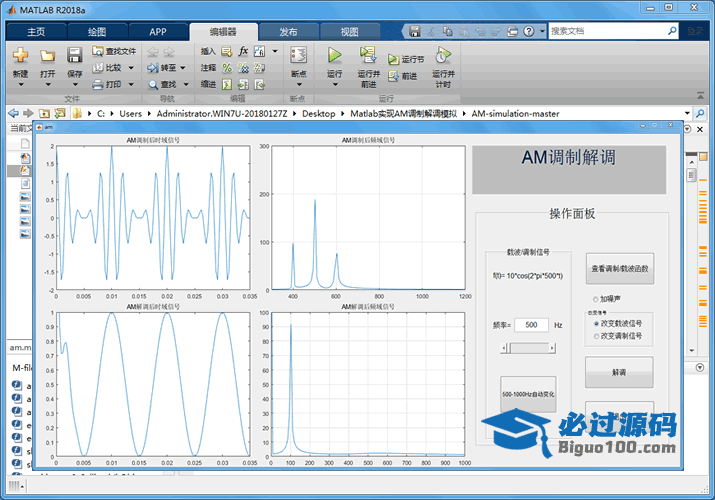
Task: Click the frequency slider under 频率
Action: 528,347
